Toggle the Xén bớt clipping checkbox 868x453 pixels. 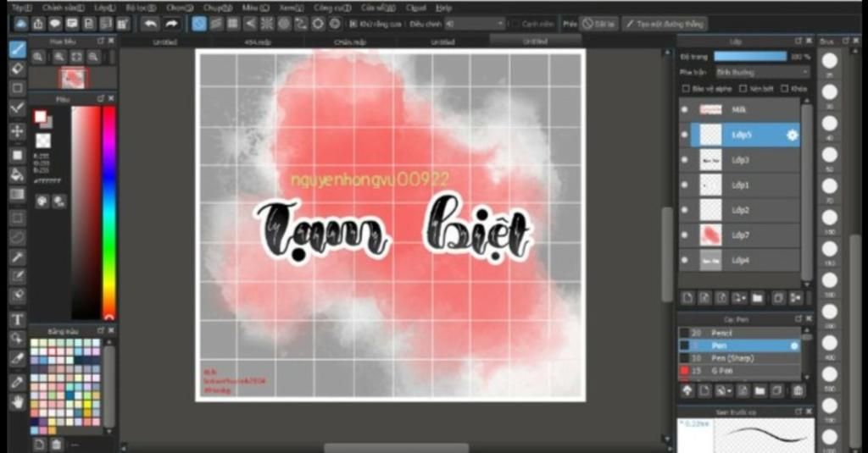743,89
